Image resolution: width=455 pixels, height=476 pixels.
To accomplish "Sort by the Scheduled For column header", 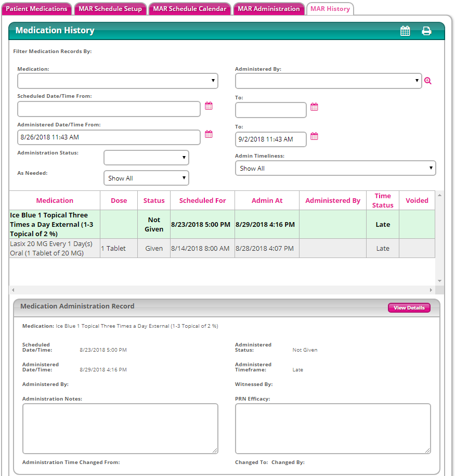I will [202, 200].
